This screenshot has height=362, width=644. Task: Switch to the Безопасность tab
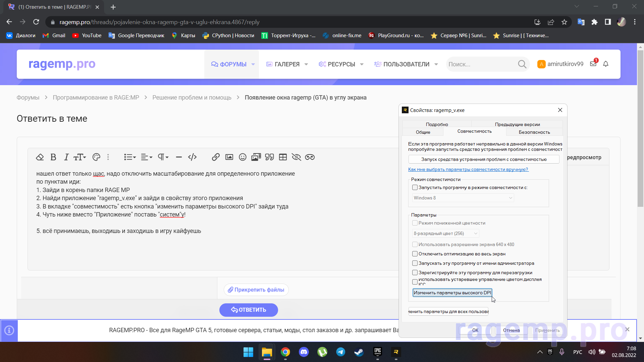tap(534, 132)
